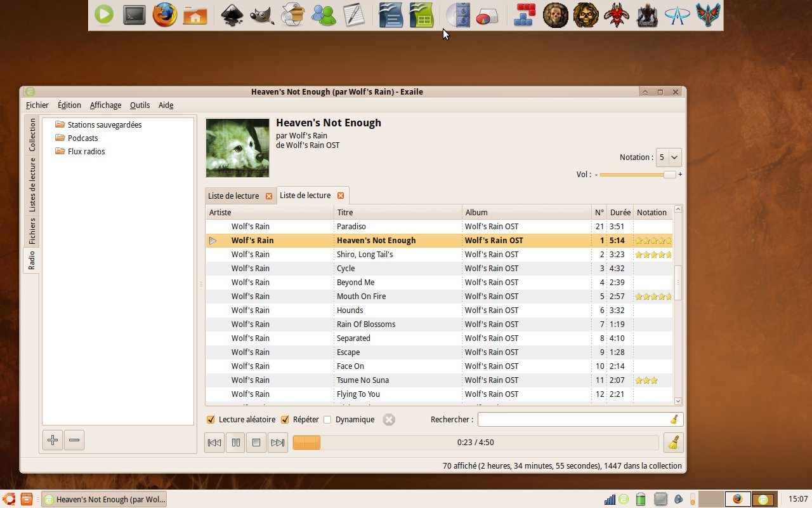812x508 pixels.
Task: Skip to the next track
Action: pos(278,443)
